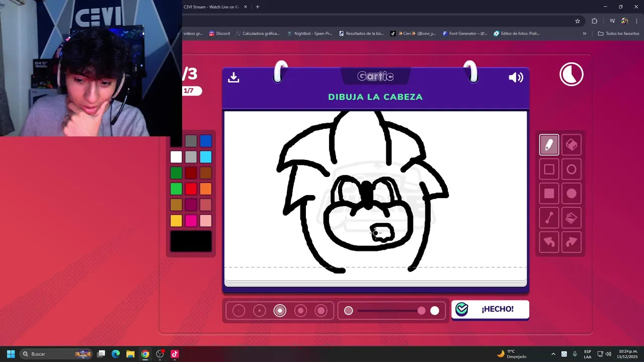Open the Todos los favoritos folder
The image size is (644, 362).
pyautogui.click(x=618, y=34)
